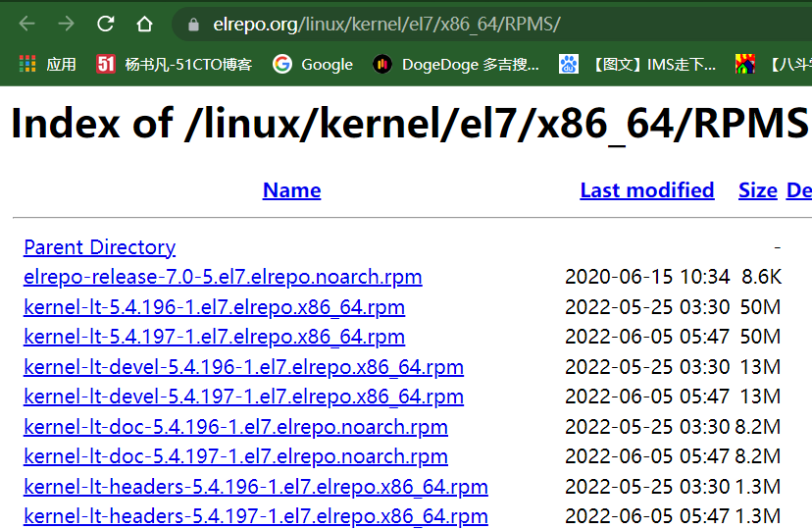
Task: Click date of kernel-lt-doc-5.4.196 row
Action: 647,426
